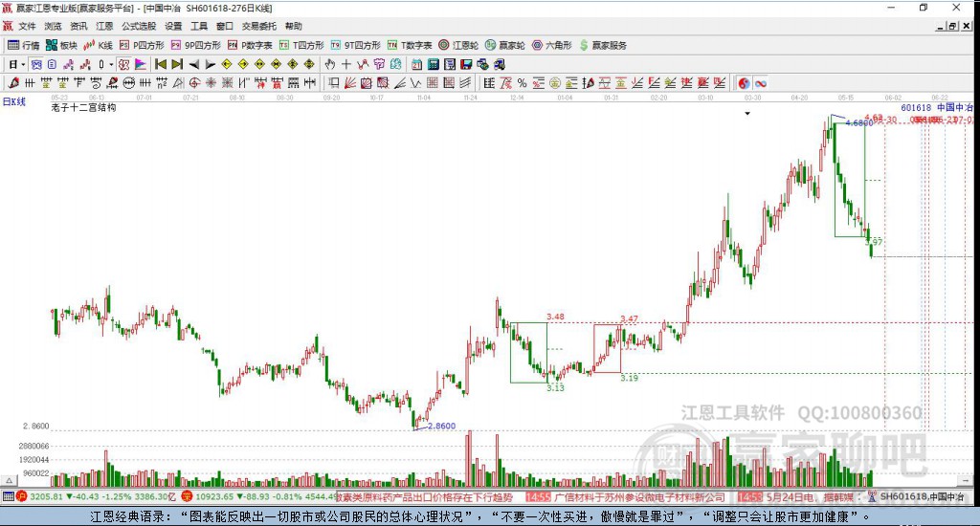Expand the 日 period dropdown
This screenshot has height=526, width=980.
23,64
